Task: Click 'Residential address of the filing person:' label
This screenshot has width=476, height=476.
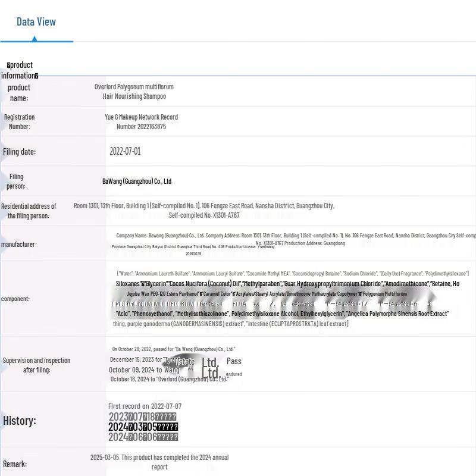Action: (x=29, y=211)
